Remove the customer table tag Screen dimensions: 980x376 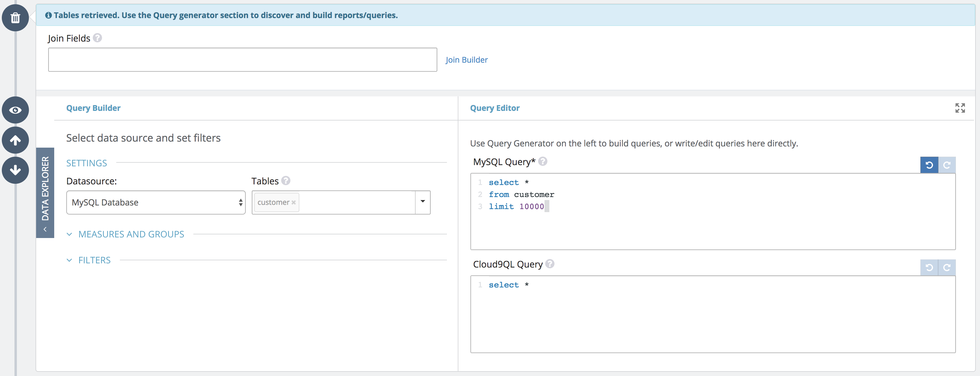(x=293, y=203)
